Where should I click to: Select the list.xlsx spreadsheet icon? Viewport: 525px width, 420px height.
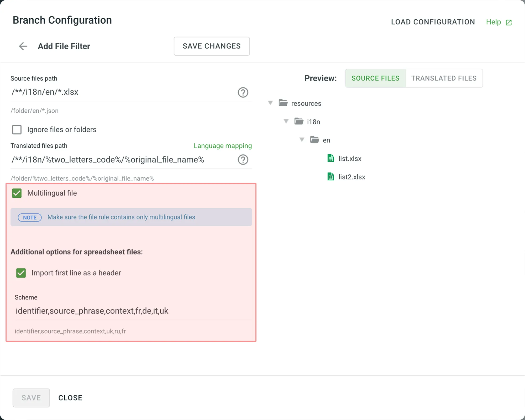pos(330,158)
